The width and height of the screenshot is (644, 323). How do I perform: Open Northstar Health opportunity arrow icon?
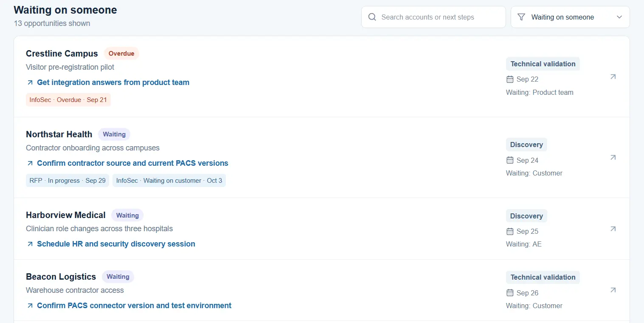(x=613, y=158)
